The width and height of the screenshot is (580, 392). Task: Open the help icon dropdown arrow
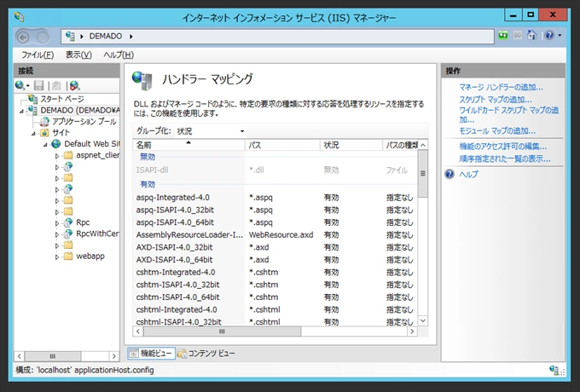point(560,36)
